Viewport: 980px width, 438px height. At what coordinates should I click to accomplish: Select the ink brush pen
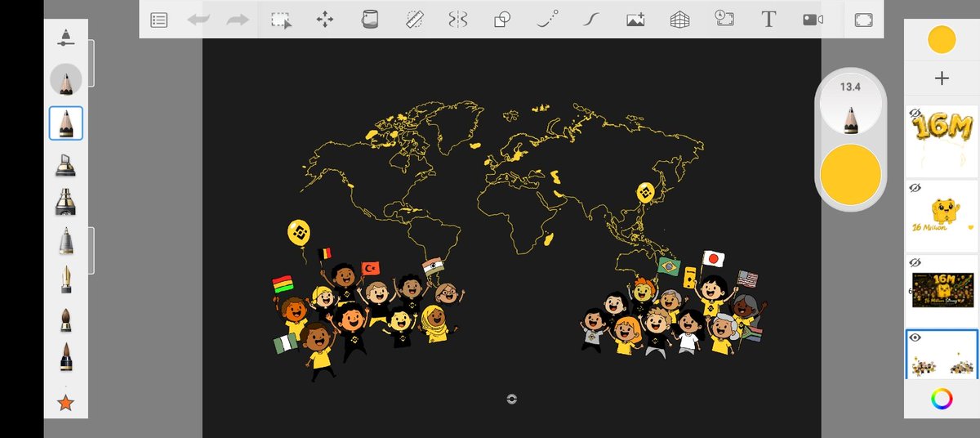click(x=65, y=357)
